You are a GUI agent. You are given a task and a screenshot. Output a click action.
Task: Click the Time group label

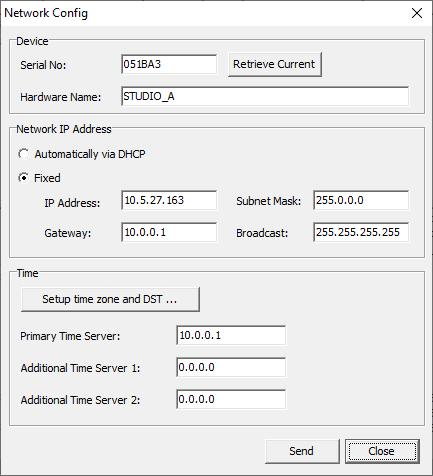[x=27, y=273]
